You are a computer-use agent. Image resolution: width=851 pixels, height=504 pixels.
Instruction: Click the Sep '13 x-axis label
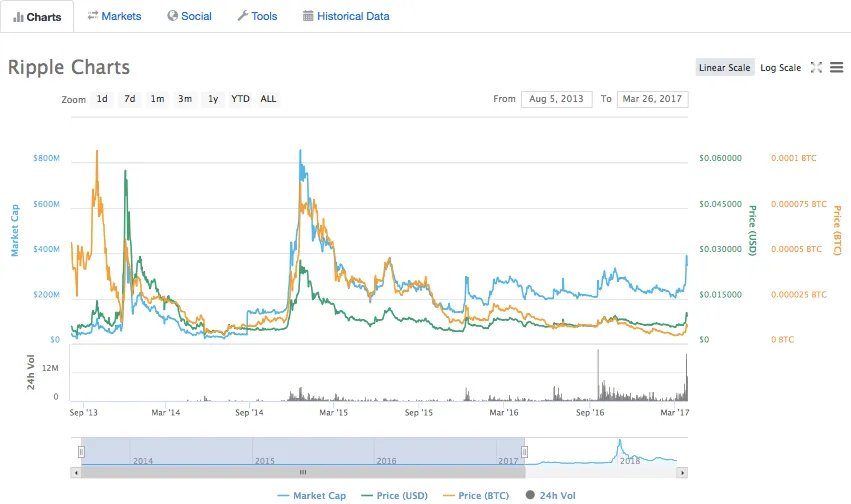(84, 412)
